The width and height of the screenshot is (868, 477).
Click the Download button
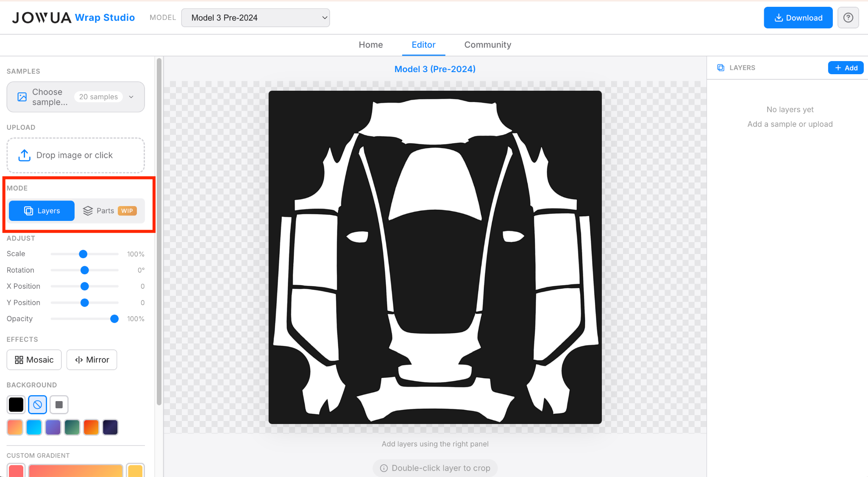(x=798, y=17)
